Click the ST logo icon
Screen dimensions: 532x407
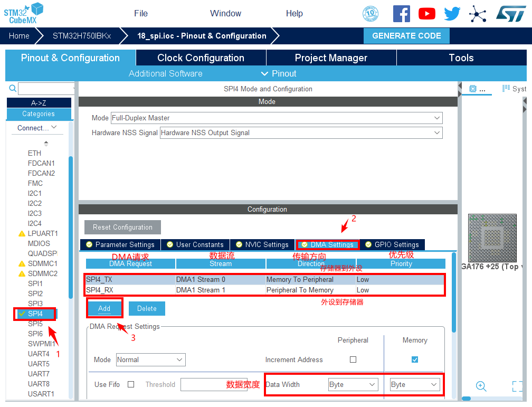pyautogui.click(x=510, y=14)
